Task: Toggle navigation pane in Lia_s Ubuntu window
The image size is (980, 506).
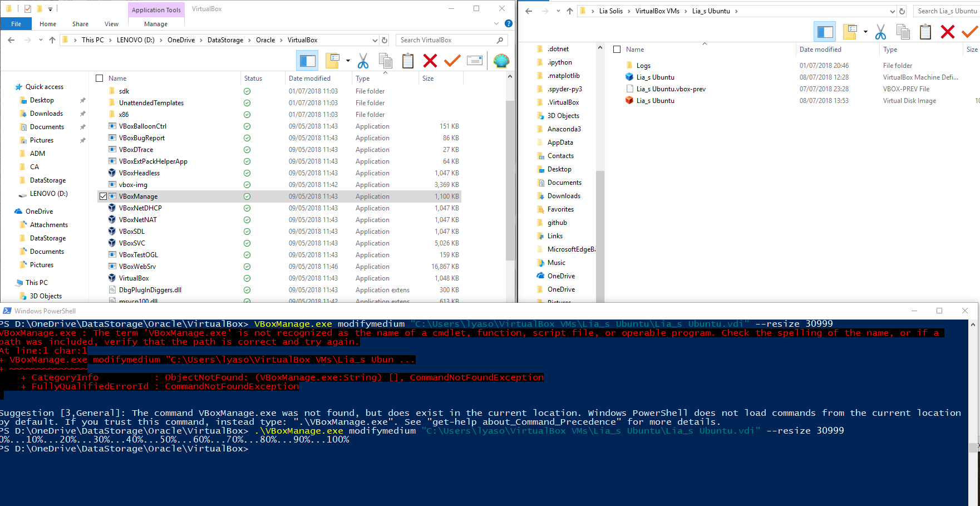Action: pyautogui.click(x=825, y=32)
